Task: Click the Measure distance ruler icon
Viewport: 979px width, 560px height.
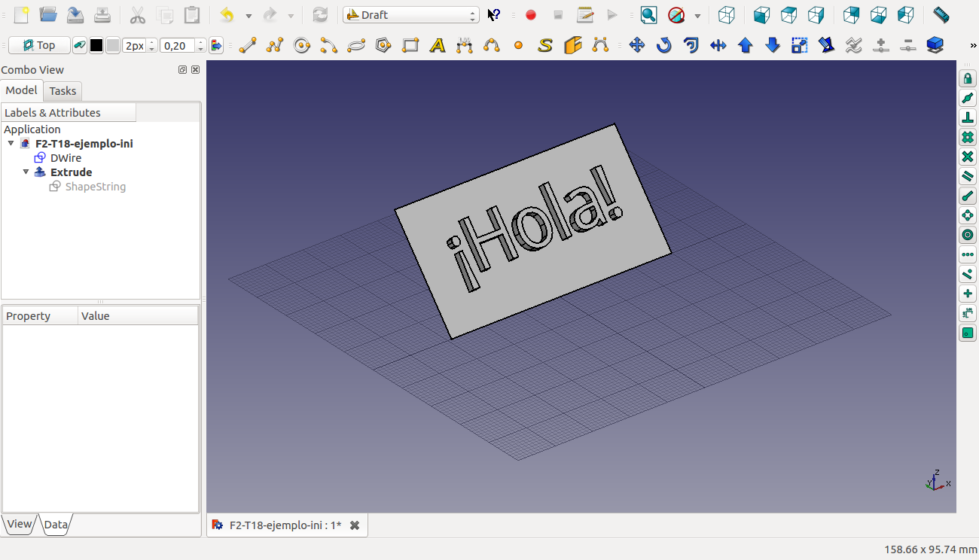Action: click(941, 15)
